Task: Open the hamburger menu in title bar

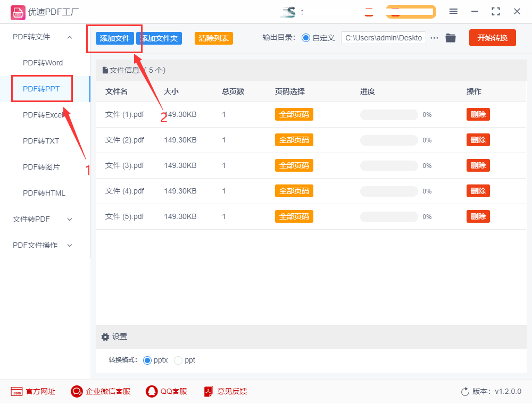Action: coord(453,12)
